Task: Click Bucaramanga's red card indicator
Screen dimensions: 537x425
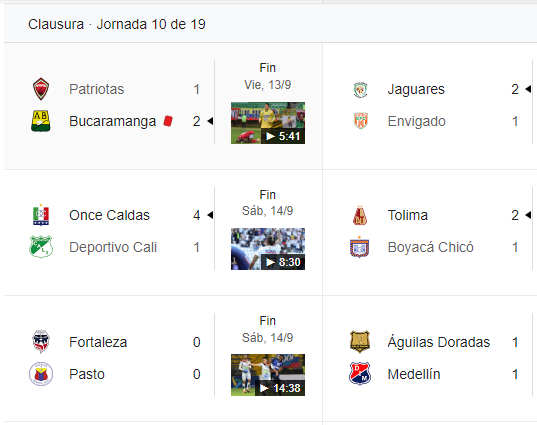Action: (x=168, y=121)
